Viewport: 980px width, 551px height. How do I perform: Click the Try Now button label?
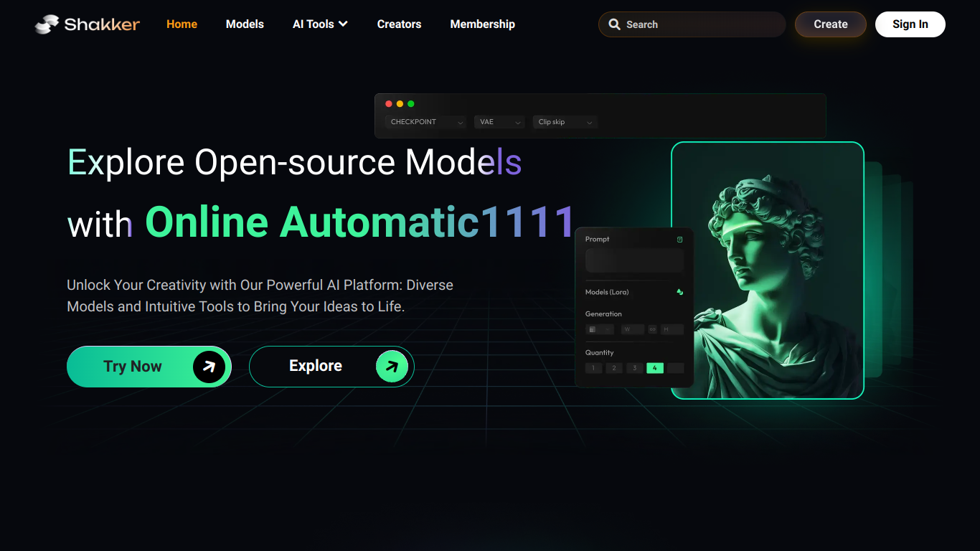point(133,367)
